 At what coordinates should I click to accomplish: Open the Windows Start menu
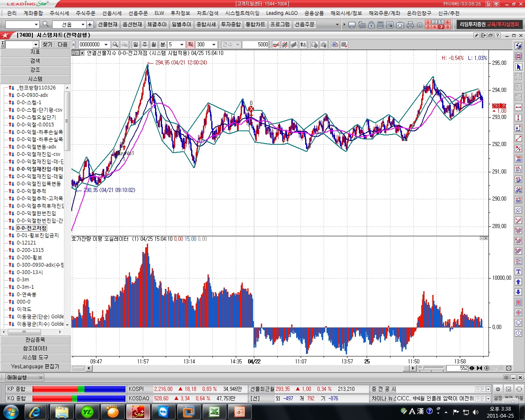tap(11, 411)
